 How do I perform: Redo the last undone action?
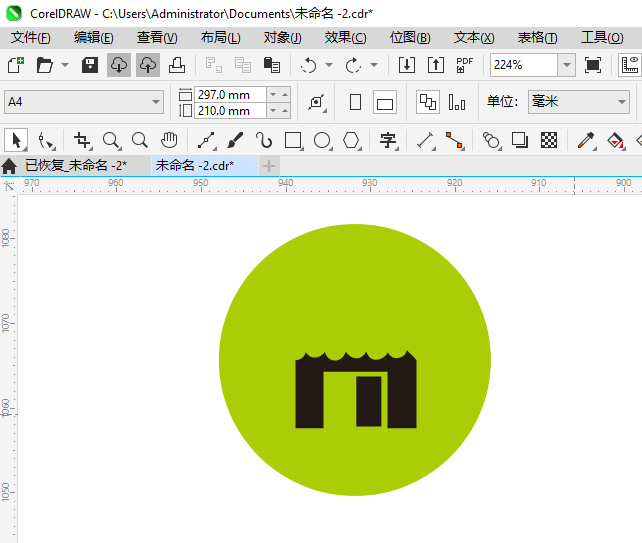[353, 65]
